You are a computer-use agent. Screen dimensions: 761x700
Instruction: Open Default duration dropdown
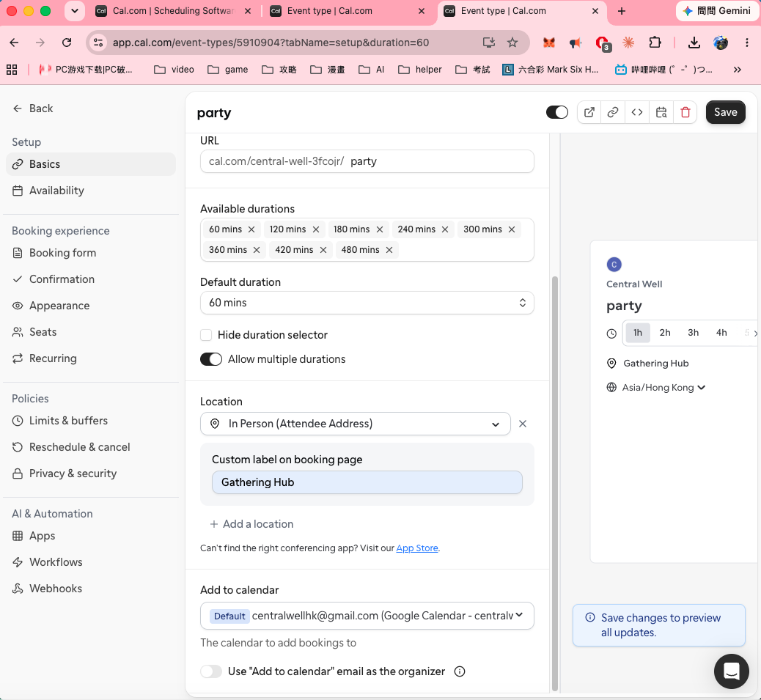coord(367,303)
